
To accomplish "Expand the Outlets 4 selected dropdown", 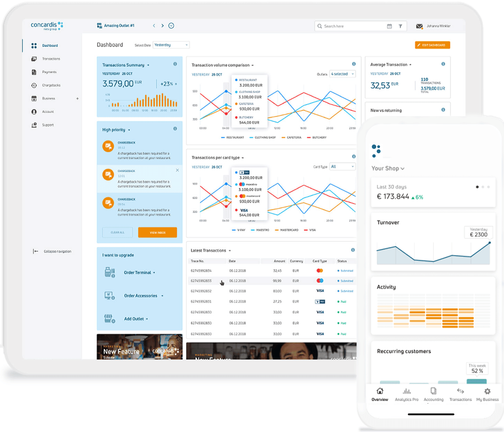I will 342,74.
